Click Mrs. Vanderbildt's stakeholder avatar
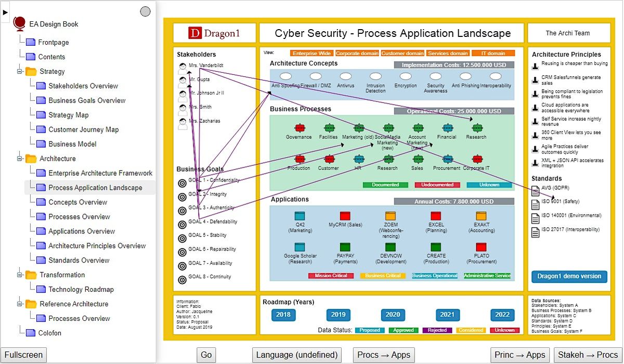Viewport: 624px width, 364px height. (x=183, y=66)
